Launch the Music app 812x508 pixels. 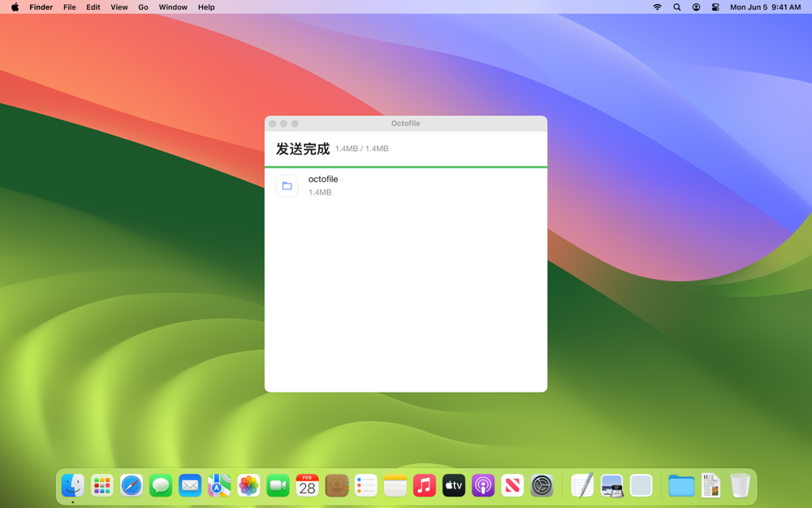coord(425,486)
